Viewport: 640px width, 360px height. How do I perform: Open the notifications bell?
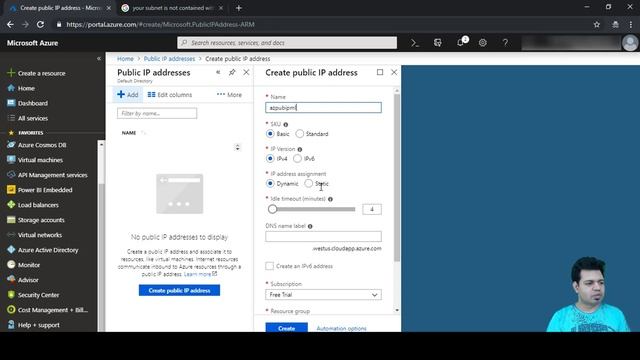(x=461, y=42)
